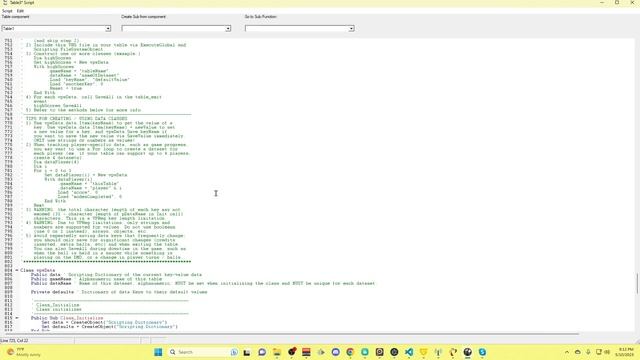640x360 pixels.
Task: Click the taskbar Search box
Action: point(204,352)
